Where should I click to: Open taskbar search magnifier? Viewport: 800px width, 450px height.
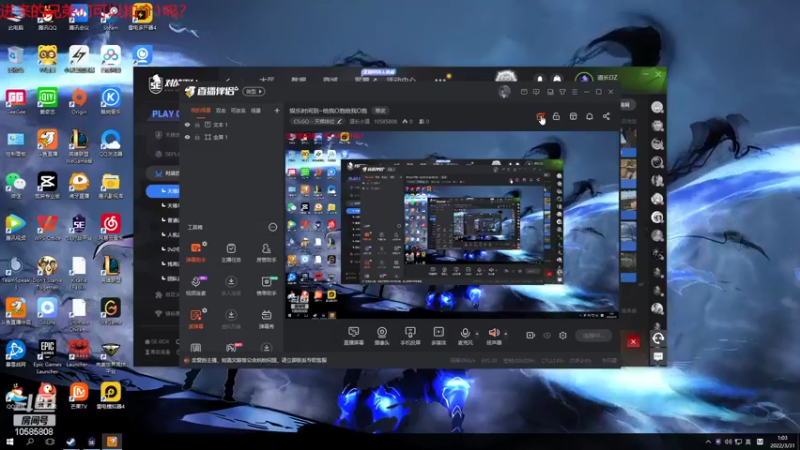click(30, 441)
